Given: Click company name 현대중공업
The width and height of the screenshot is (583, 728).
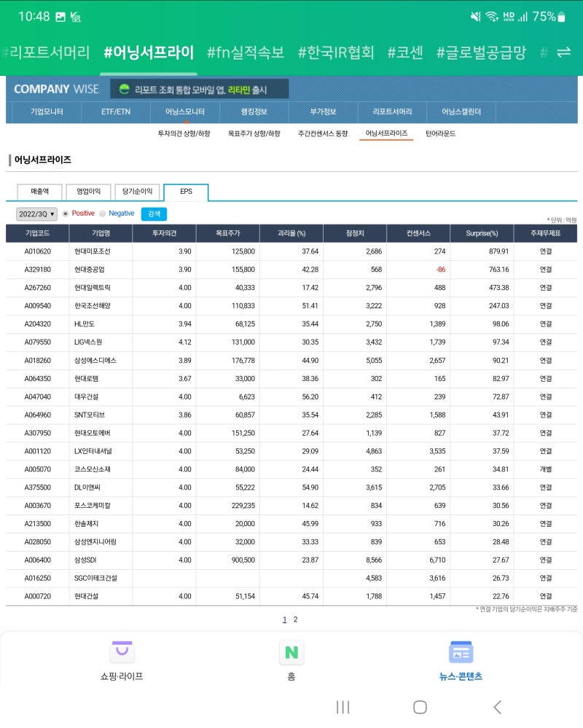Looking at the screenshot, I should (89, 270).
